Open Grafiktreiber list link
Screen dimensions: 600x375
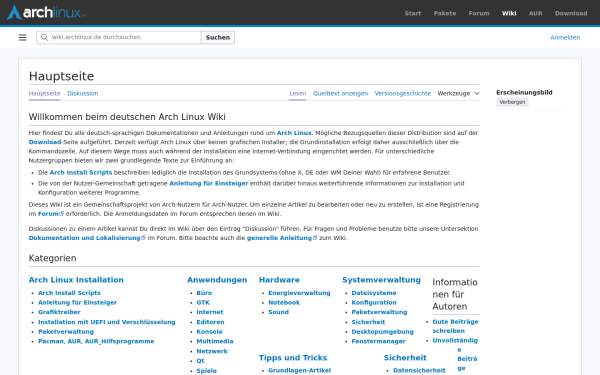tap(59, 312)
